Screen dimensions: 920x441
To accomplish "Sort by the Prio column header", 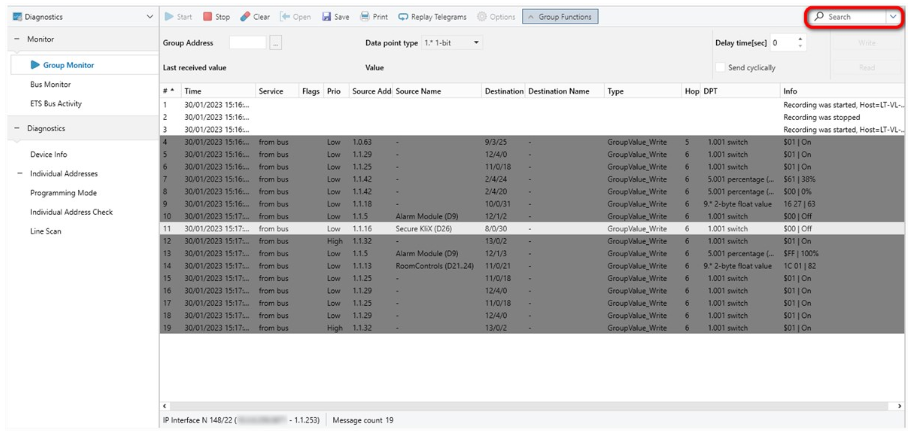I will coord(336,91).
